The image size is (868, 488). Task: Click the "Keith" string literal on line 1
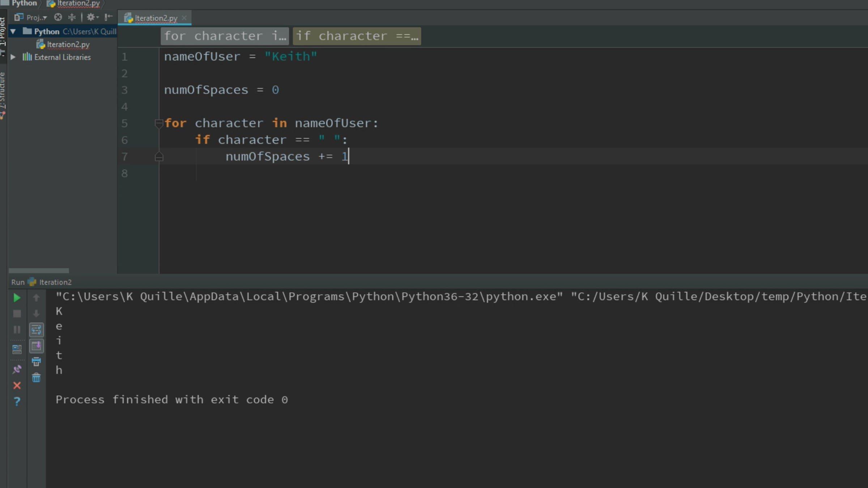click(x=291, y=56)
